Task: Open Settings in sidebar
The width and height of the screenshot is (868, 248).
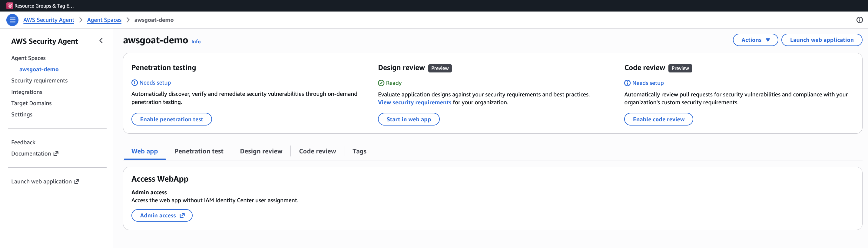Action: 22,114
